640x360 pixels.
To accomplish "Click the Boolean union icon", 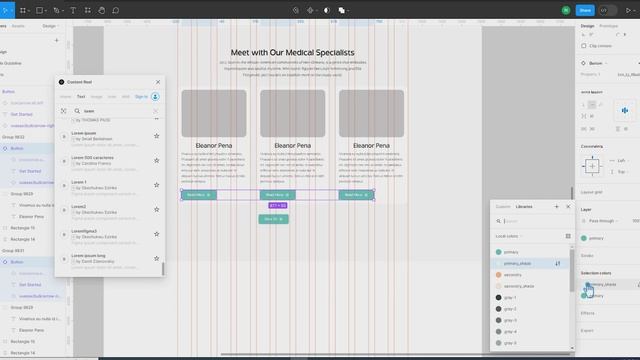I will (x=342, y=10).
